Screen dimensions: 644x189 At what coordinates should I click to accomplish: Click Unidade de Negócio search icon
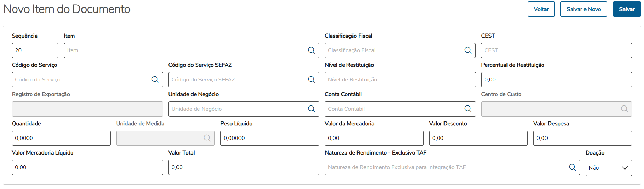[311, 109]
